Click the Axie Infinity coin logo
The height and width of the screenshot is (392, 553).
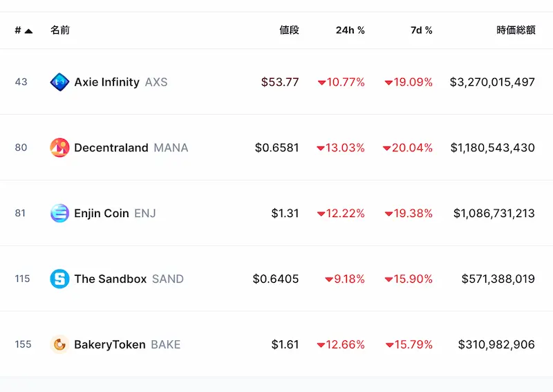[x=59, y=82]
